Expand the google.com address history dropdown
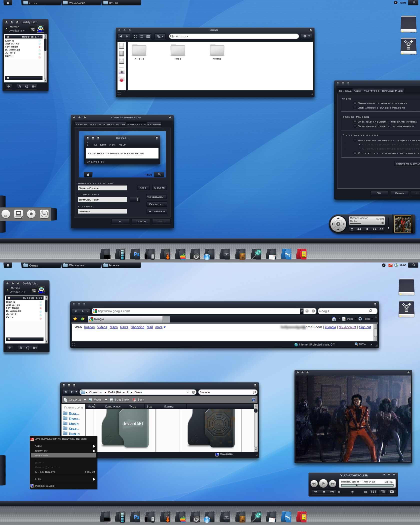This screenshot has height=525, width=420. (x=302, y=311)
